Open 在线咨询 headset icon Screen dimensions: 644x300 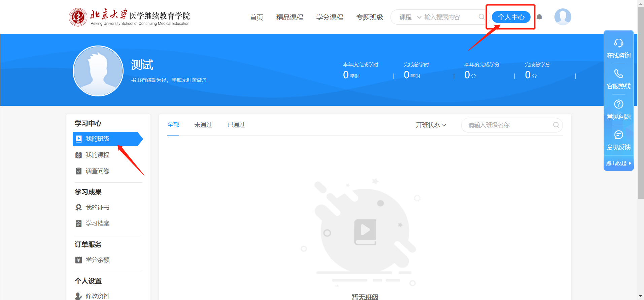tap(619, 43)
